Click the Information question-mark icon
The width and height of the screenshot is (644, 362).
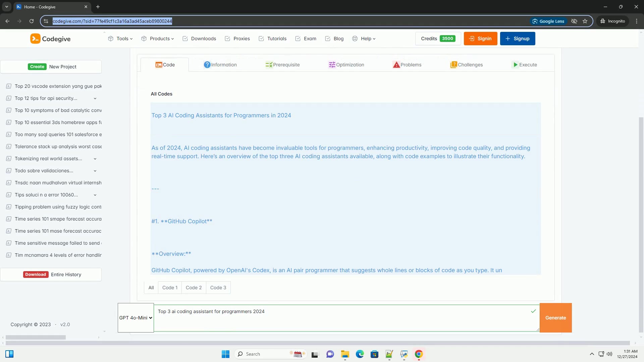tap(207, 65)
